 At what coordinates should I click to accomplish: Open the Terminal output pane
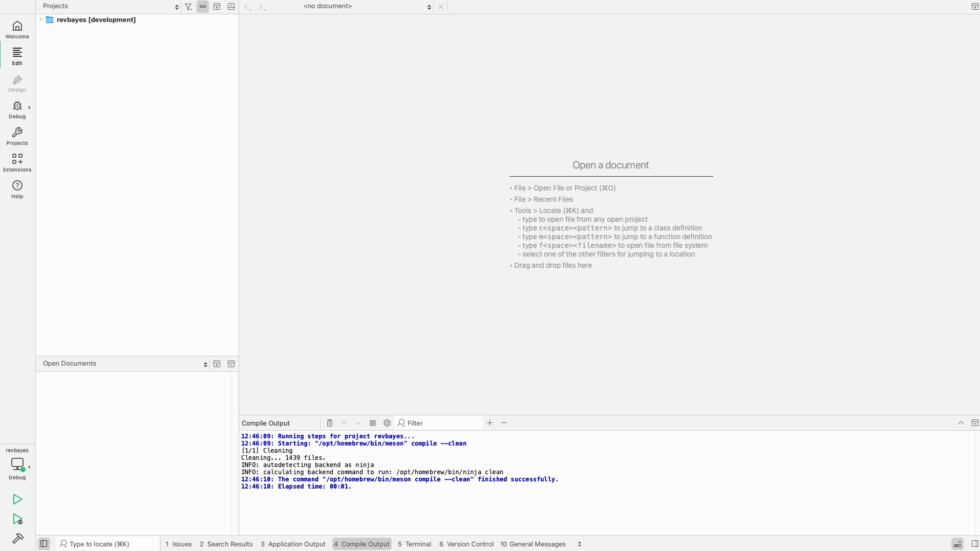[414, 544]
